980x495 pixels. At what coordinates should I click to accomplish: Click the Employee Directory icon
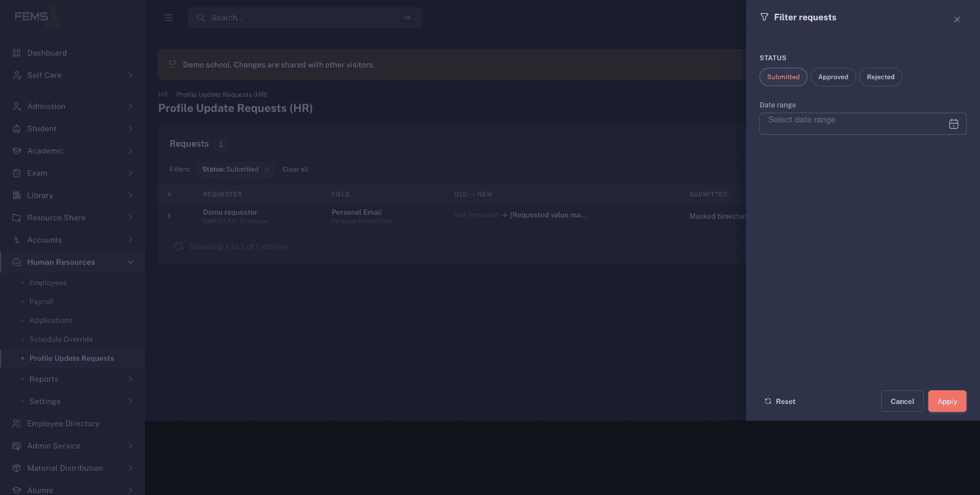[17, 424]
